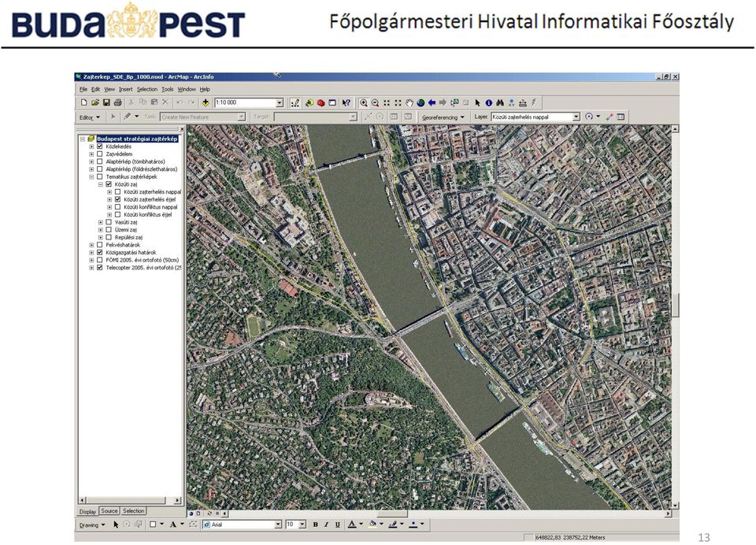Switch to the Selection tab in table of contents

point(133,511)
